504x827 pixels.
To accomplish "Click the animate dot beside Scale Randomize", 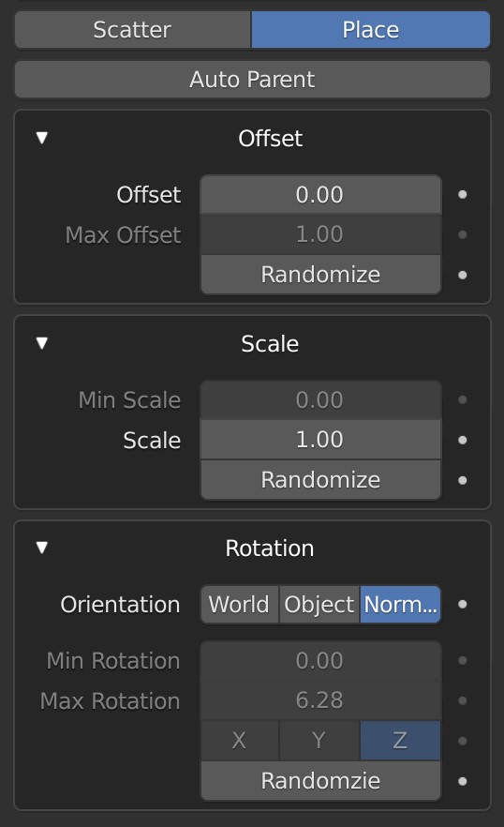I will click(x=463, y=480).
